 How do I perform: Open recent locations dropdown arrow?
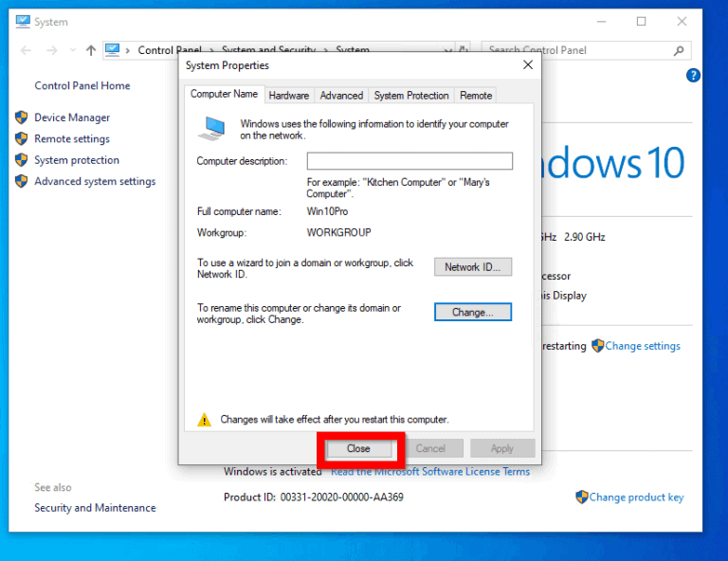point(72,50)
